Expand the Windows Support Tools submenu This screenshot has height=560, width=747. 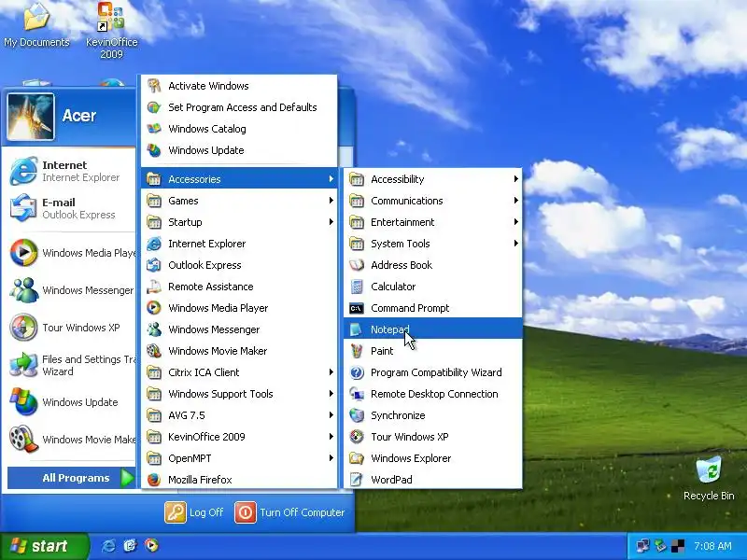click(x=239, y=394)
